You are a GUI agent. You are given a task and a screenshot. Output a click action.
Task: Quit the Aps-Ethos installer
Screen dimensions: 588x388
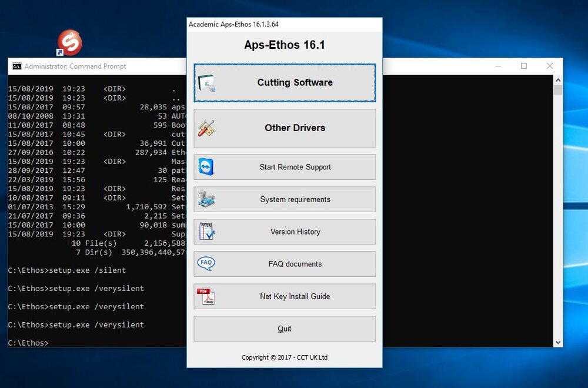[285, 329]
